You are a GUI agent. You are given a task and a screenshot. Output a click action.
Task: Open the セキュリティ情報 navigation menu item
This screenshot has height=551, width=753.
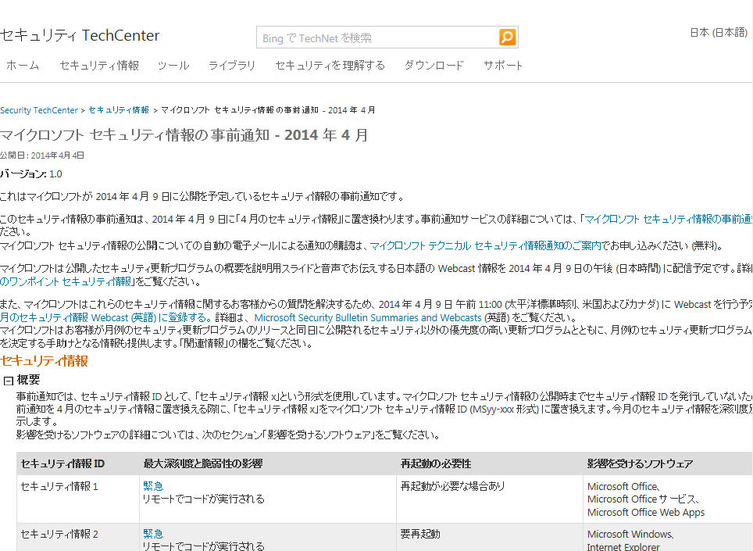point(99,65)
